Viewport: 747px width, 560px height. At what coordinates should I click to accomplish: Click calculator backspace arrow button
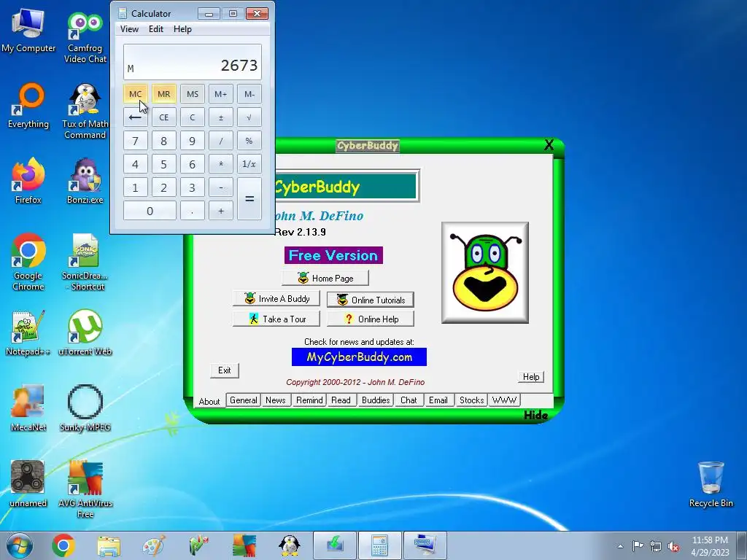(x=135, y=117)
